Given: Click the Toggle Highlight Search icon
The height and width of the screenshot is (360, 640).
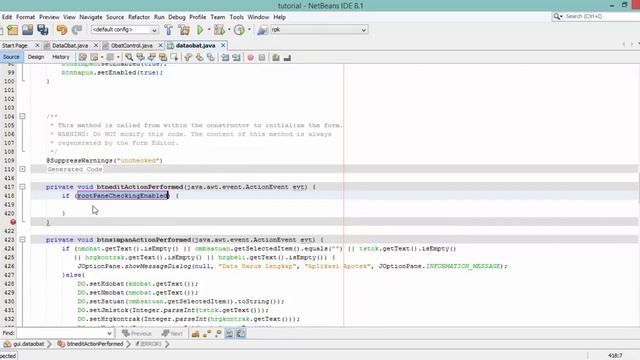Looking at the screenshot, I should tap(163, 58).
